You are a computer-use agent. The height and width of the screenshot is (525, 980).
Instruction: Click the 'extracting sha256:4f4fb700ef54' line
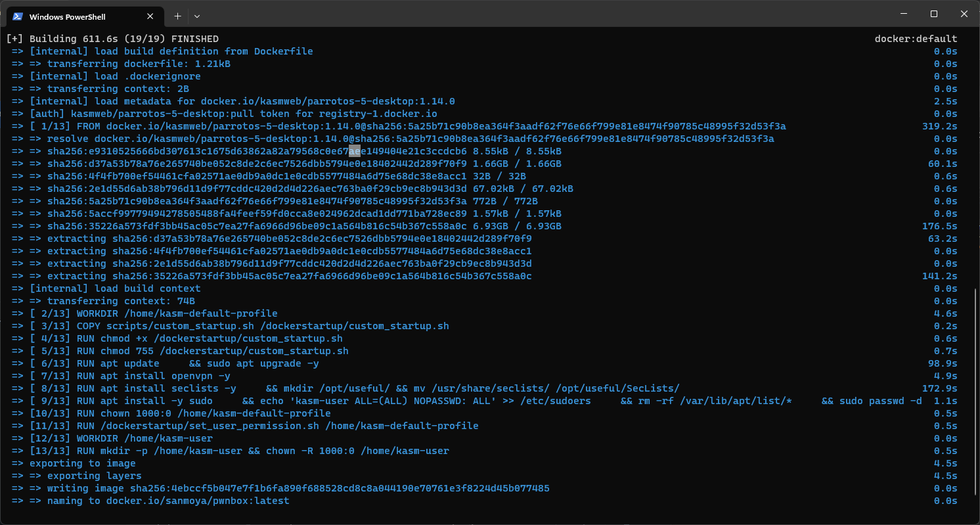pos(271,251)
